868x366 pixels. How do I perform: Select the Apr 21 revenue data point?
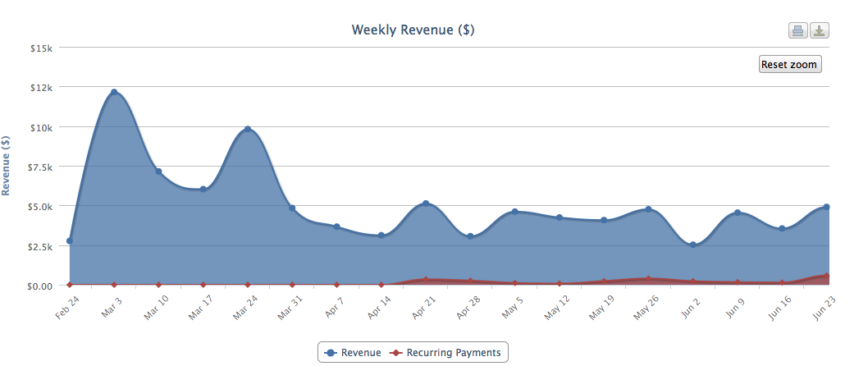tap(426, 204)
